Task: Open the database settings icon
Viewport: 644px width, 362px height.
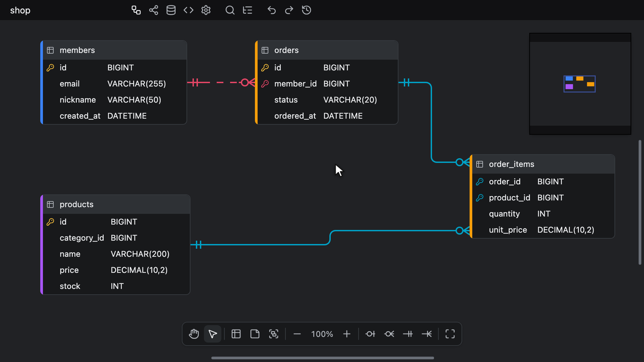Action: [171, 10]
